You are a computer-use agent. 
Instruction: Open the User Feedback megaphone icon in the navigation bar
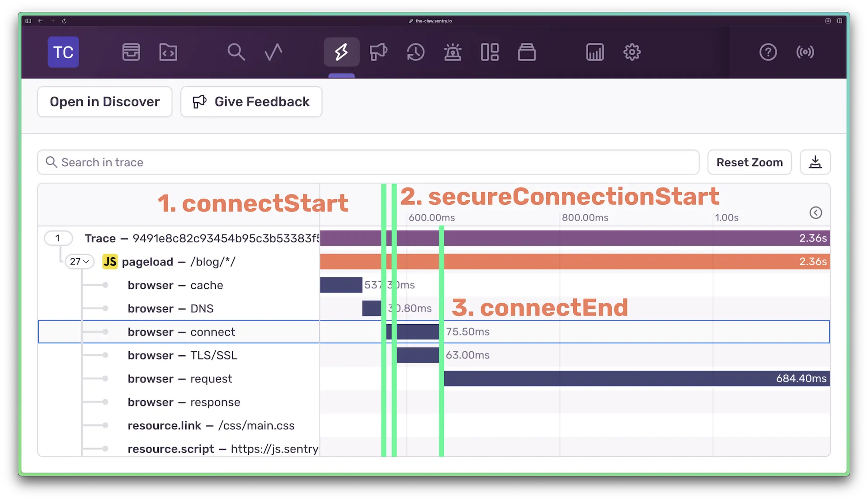378,52
